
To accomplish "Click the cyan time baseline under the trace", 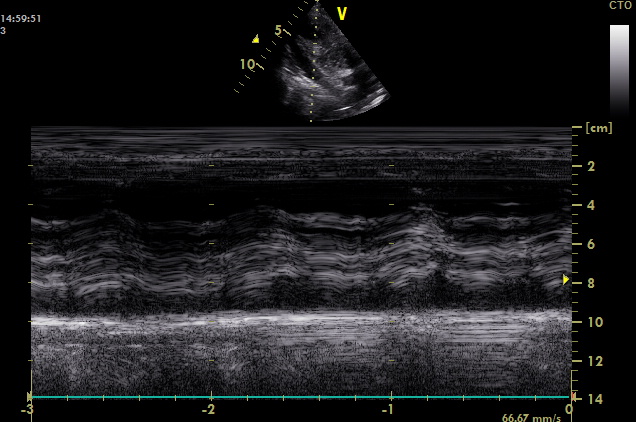I will click(x=300, y=397).
